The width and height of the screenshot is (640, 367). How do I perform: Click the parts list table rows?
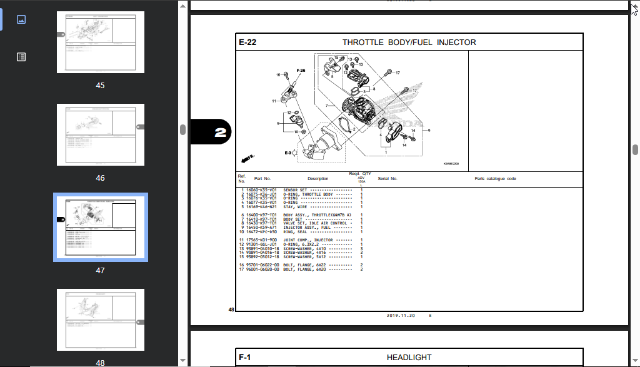point(301,230)
